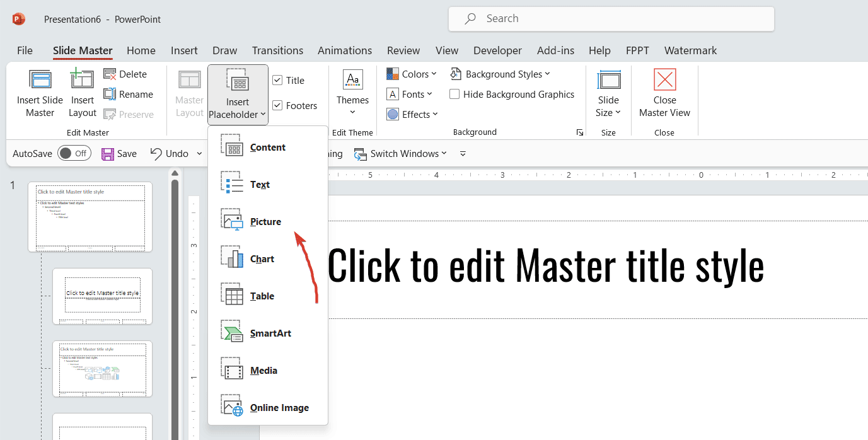The width and height of the screenshot is (868, 440).
Task: Insert a Chart placeholder
Action: pos(262,258)
